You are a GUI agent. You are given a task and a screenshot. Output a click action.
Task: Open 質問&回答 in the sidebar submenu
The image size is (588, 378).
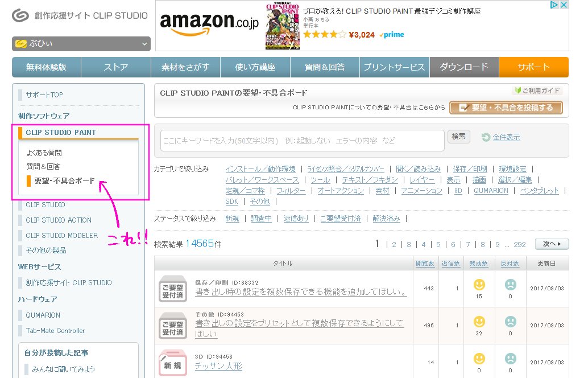[43, 166]
